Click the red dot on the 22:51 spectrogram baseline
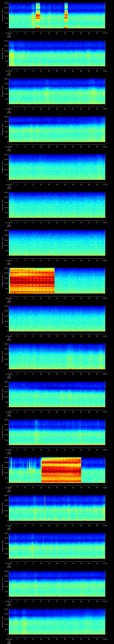The height and width of the screenshot is (644, 114). pyautogui.click(x=56, y=596)
